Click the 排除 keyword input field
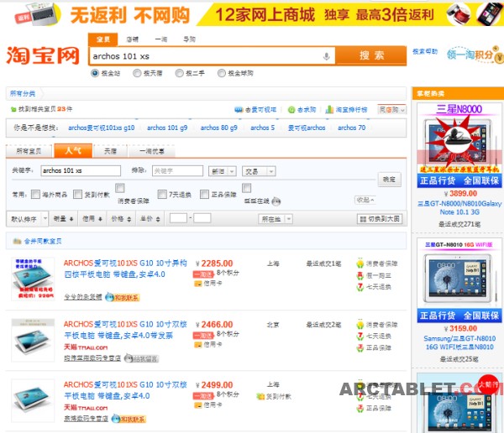Image resolution: width=504 pixels, height=433 pixels. coord(177,171)
